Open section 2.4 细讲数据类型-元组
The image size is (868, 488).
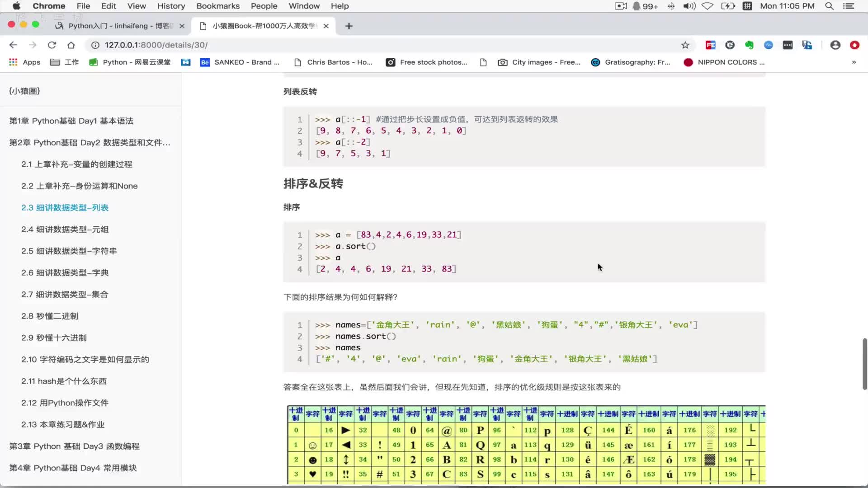click(65, 229)
